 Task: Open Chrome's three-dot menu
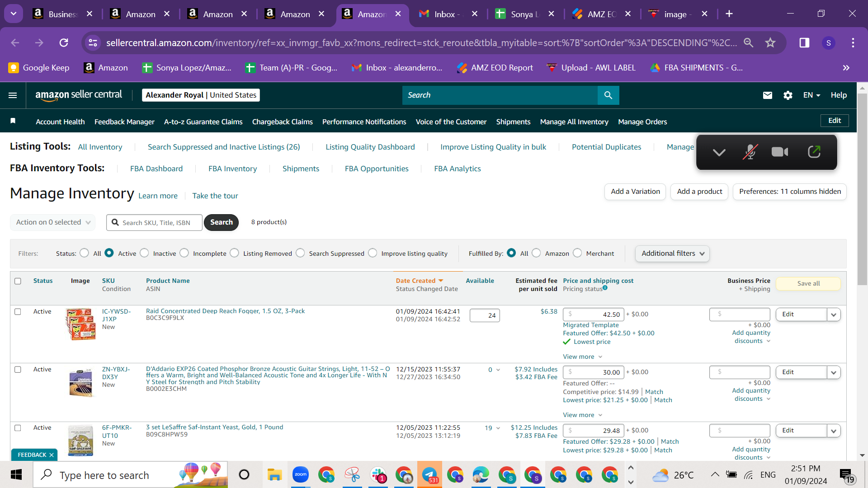[x=853, y=42]
